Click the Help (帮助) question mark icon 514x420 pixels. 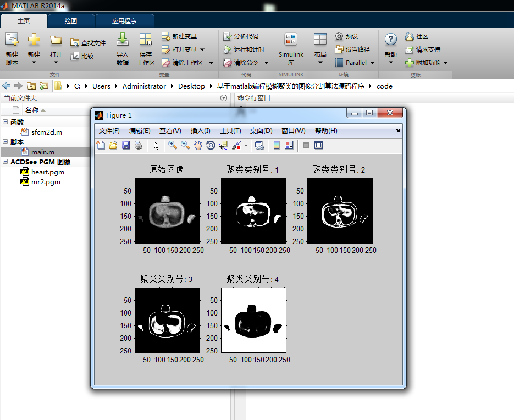coord(390,40)
